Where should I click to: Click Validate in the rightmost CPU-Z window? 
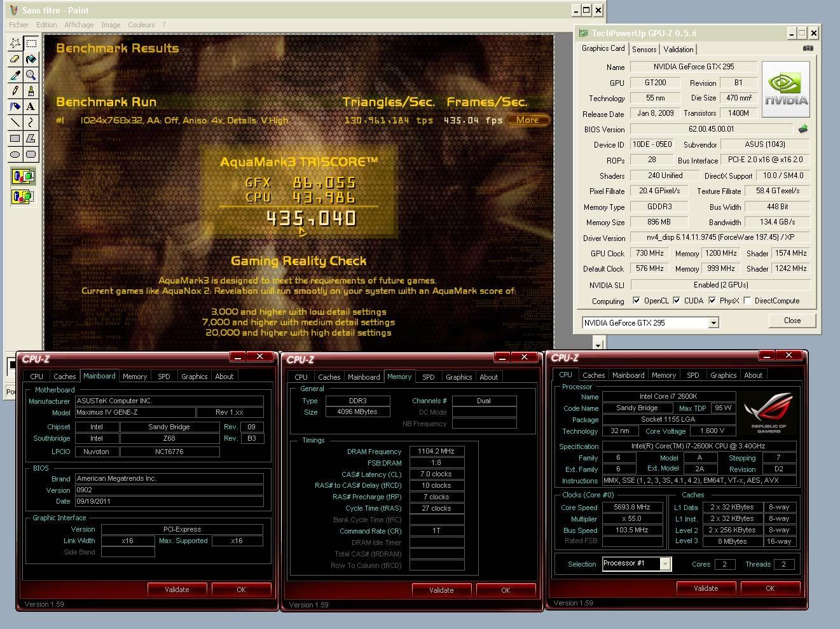[x=706, y=588]
